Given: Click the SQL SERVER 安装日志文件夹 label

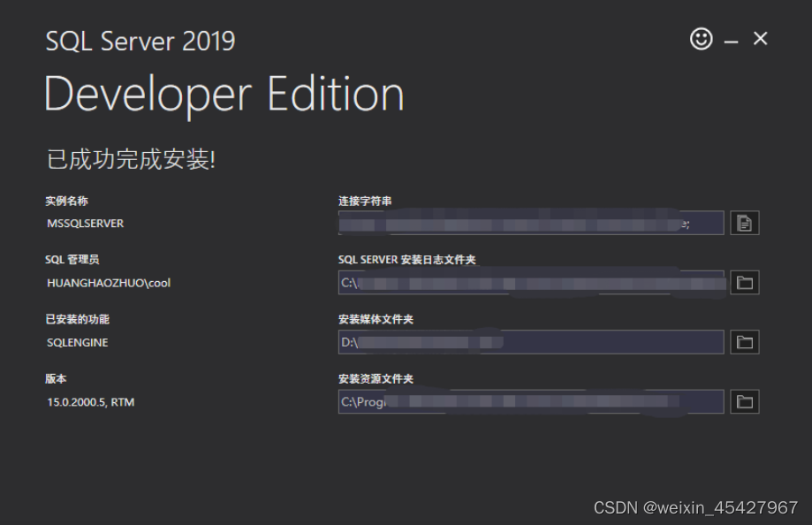Looking at the screenshot, I should point(407,260).
